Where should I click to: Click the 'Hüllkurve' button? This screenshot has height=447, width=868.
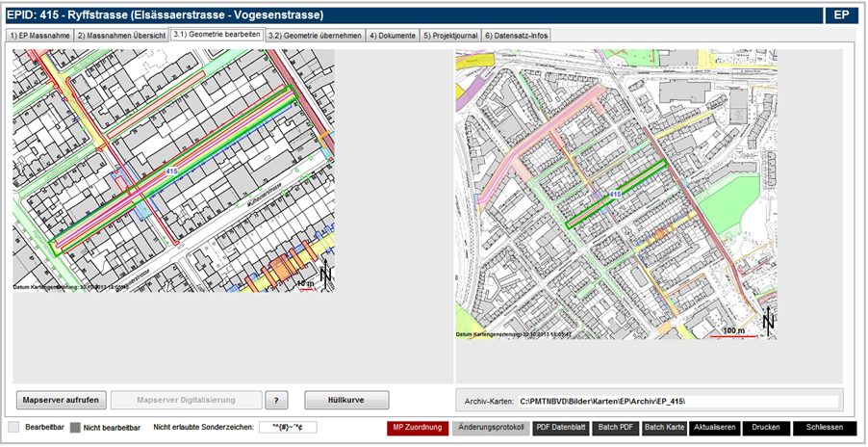click(x=346, y=400)
